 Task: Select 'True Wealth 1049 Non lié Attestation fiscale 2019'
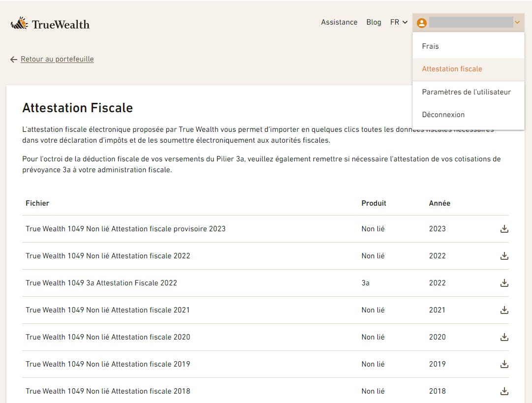tap(108, 364)
